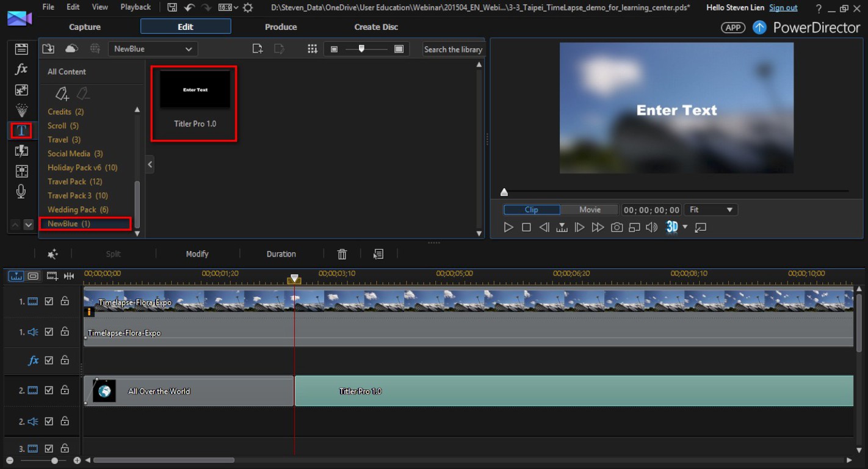868x469 pixels.
Task: Click the add new tag icon
Action: tap(62, 93)
